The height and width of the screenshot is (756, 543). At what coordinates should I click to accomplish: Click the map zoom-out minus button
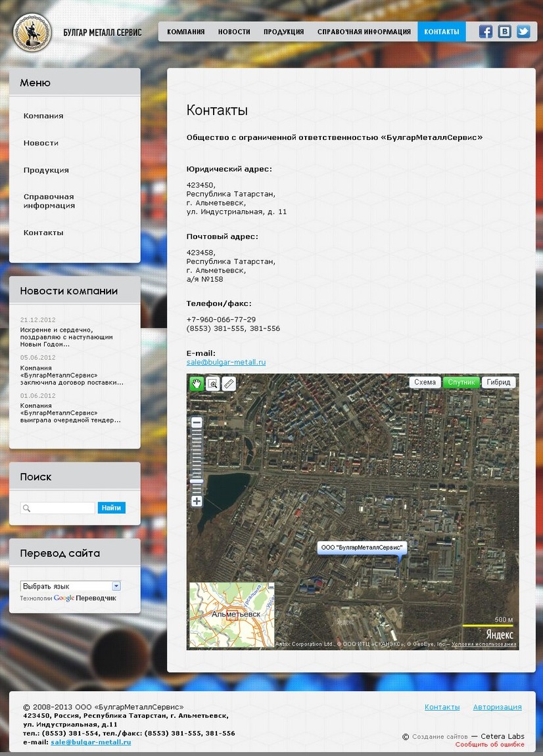[197, 423]
